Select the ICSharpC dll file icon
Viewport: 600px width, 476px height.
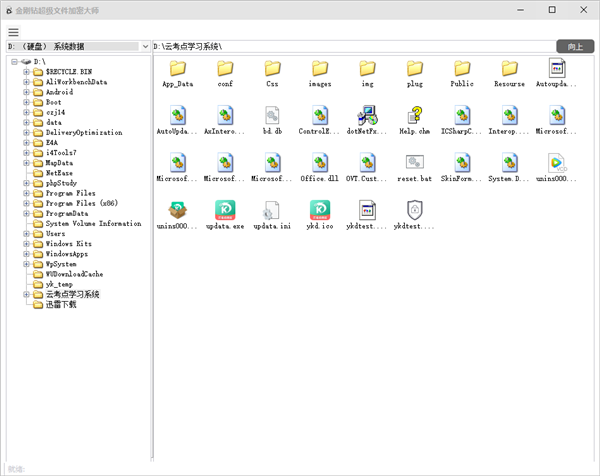[x=462, y=116]
